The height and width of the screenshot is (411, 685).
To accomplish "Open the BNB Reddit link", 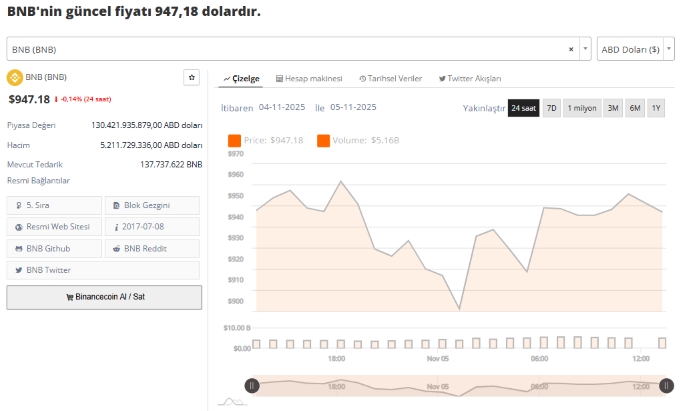I will click(x=153, y=248).
